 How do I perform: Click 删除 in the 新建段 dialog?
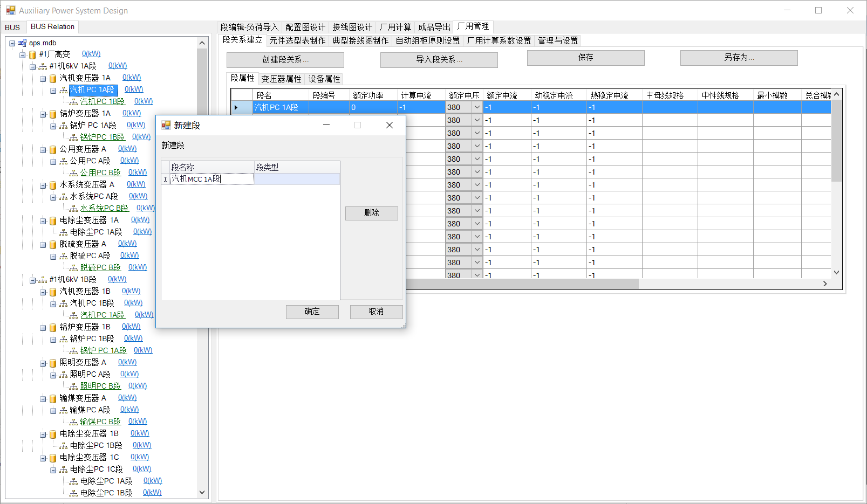coord(372,213)
